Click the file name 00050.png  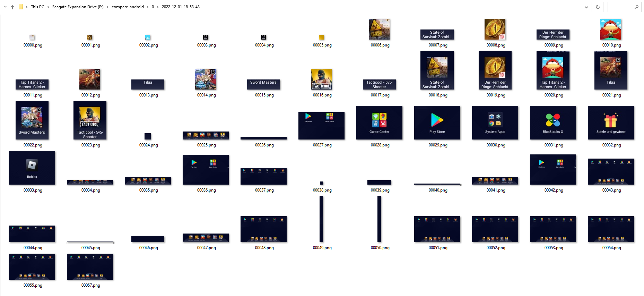[x=380, y=248]
